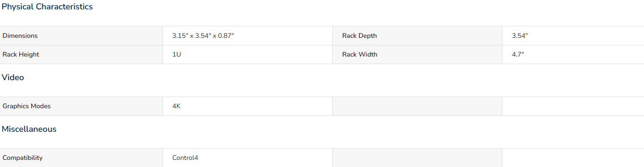The width and height of the screenshot is (644, 167).
Task: Select the Graphics Modes label
Action: pyautogui.click(x=27, y=106)
